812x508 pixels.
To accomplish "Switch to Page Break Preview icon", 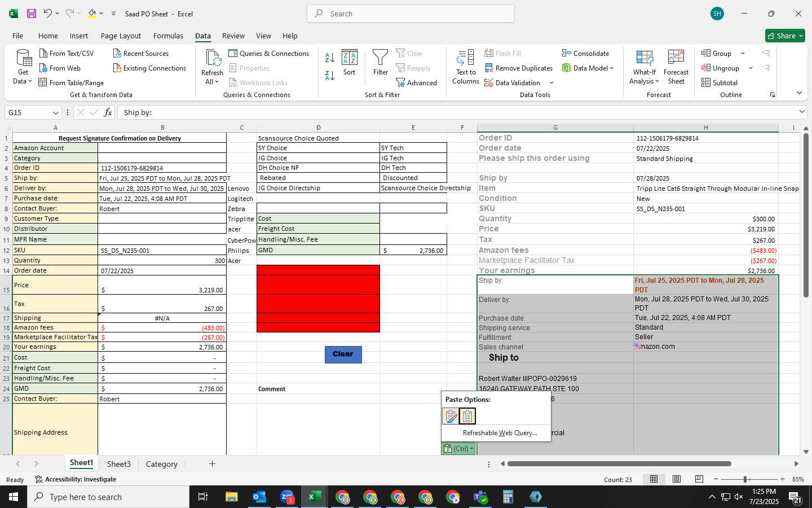I will click(x=699, y=479).
